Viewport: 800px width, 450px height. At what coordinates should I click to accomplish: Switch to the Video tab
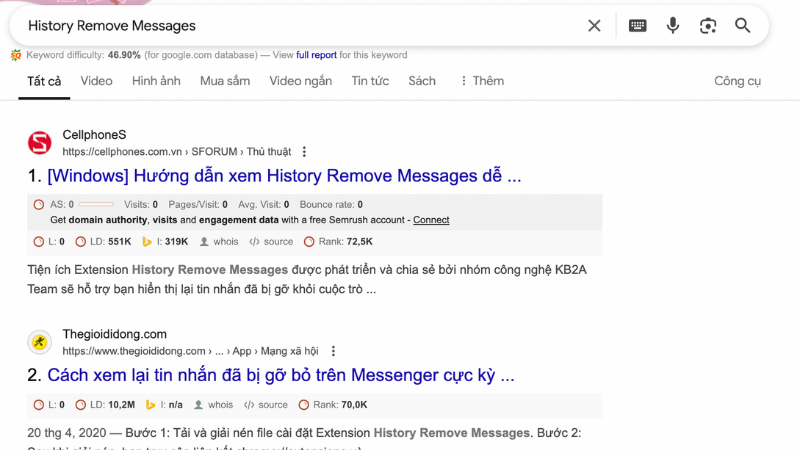(96, 81)
